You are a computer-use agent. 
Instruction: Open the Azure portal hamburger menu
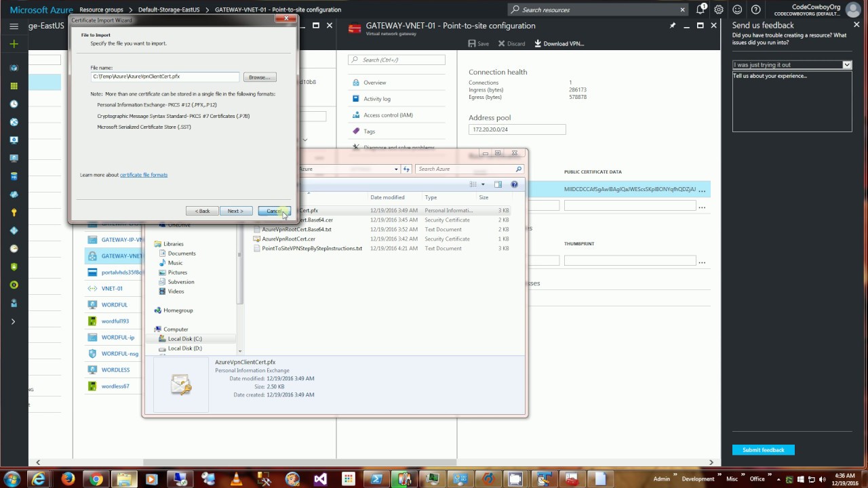14,26
